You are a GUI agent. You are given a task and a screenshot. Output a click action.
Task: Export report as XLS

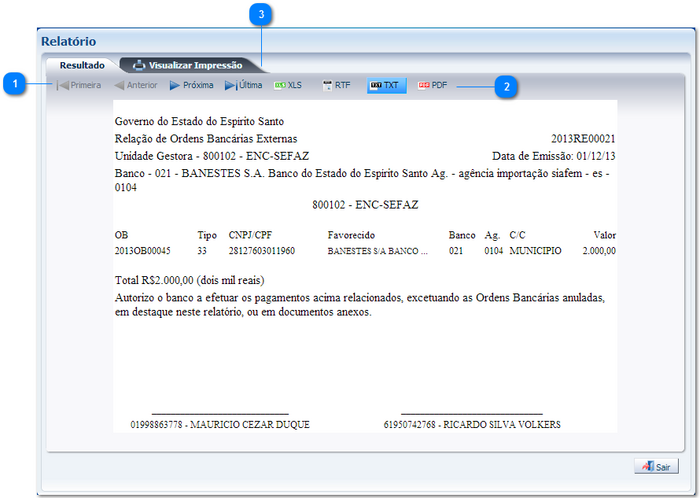(x=288, y=86)
